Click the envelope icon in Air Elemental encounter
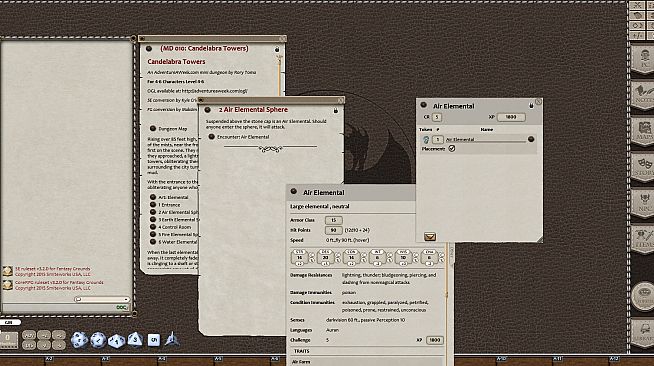Image resolution: width=654 pixels, height=366 pixels. pyautogui.click(x=430, y=237)
